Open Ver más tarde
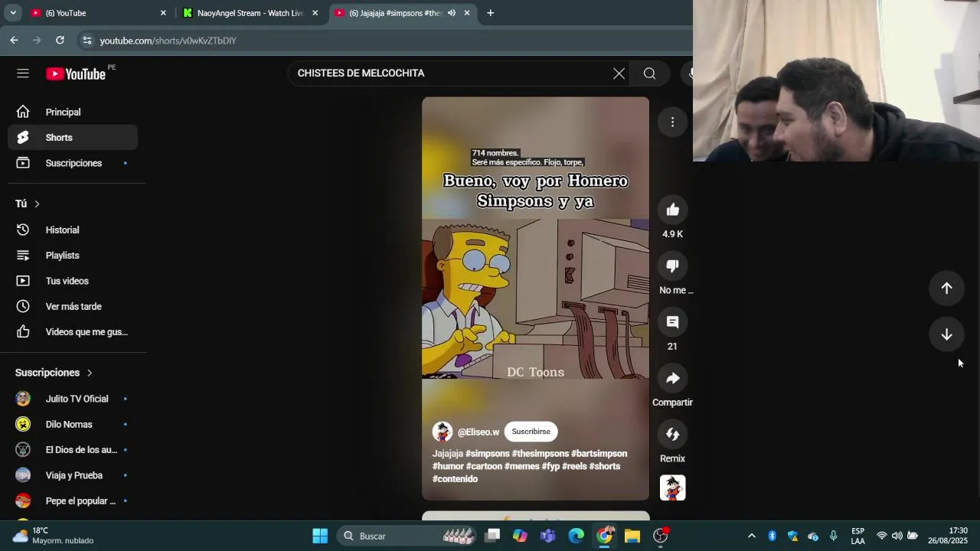The width and height of the screenshot is (980, 551). (73, 306)
